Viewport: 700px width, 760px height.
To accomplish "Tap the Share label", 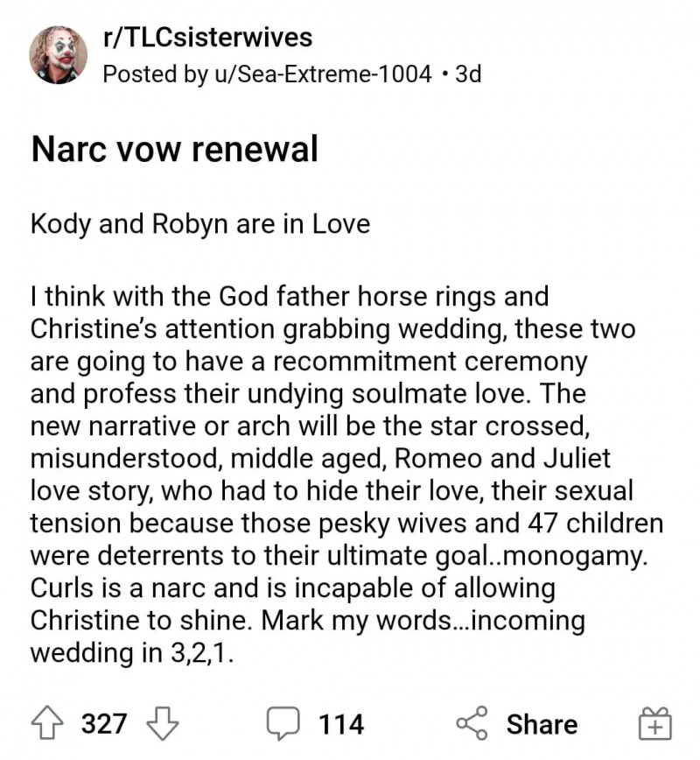I will pos(542,724).
